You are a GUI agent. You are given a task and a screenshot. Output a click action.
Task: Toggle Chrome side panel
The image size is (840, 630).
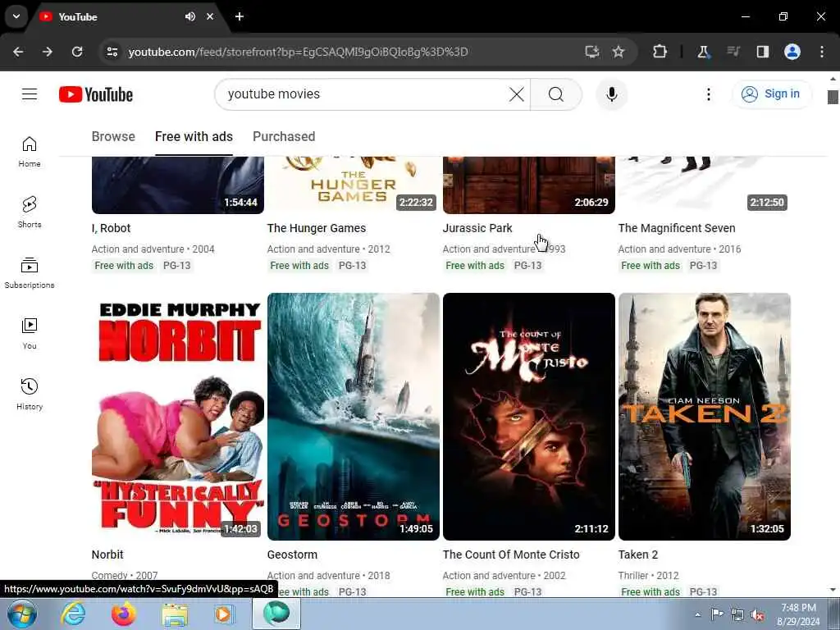click(763, 52)
